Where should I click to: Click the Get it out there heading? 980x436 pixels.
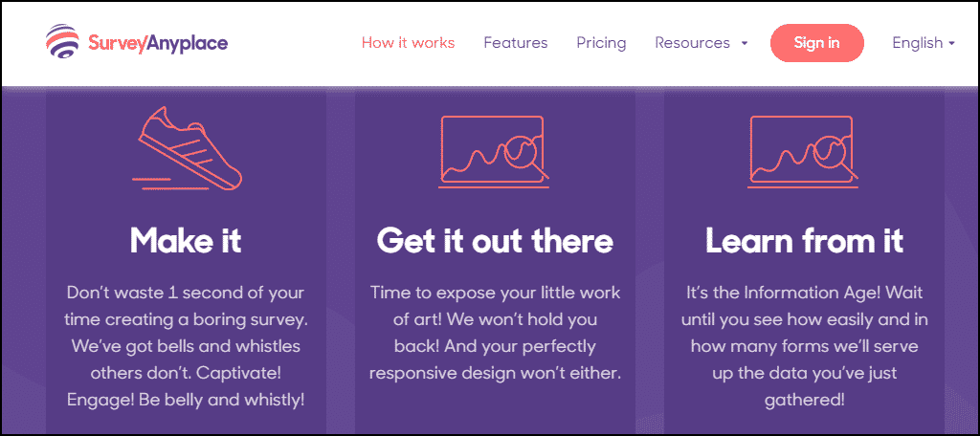click(495, 240)
